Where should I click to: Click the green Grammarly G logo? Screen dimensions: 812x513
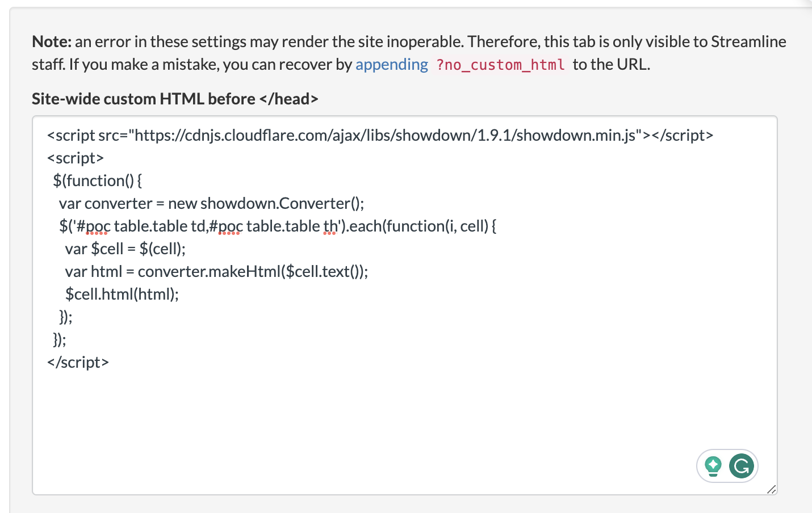(740, 465)
